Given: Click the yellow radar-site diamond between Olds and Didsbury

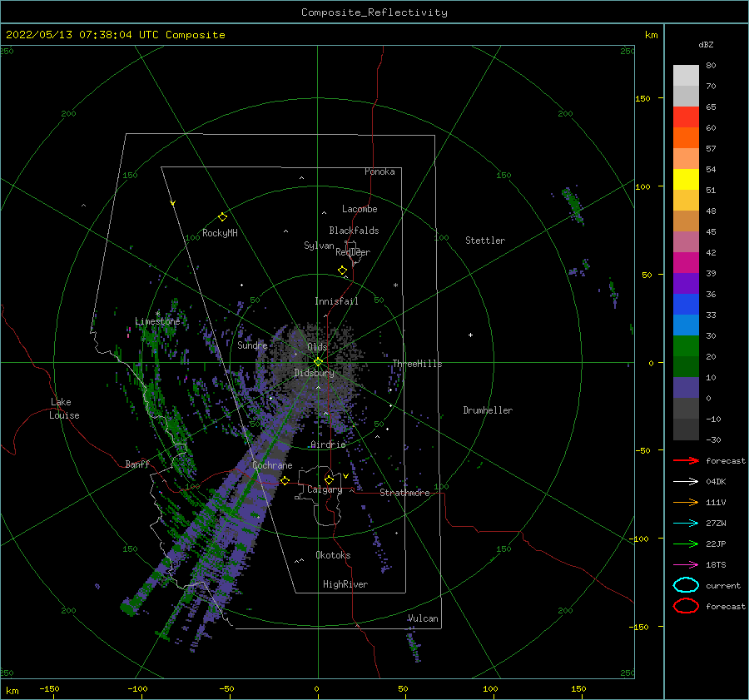Looking at the screenshot, I should [x=318, y=362].
